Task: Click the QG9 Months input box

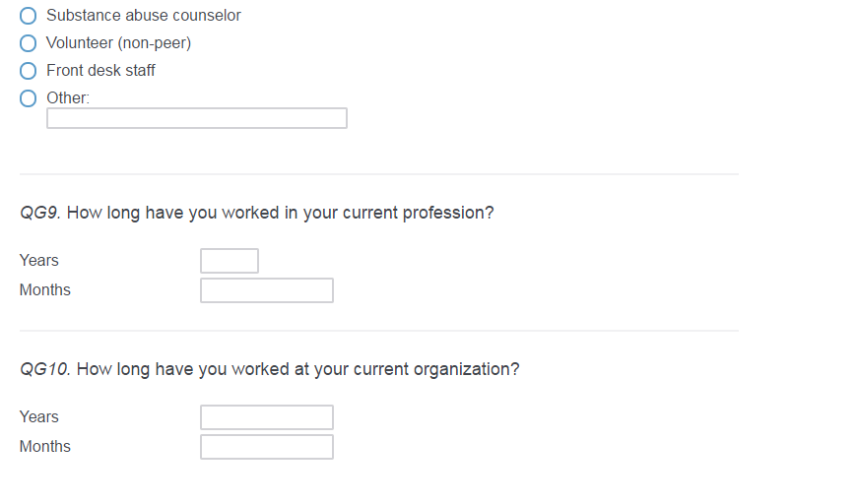Action: (x=267, y=290)
